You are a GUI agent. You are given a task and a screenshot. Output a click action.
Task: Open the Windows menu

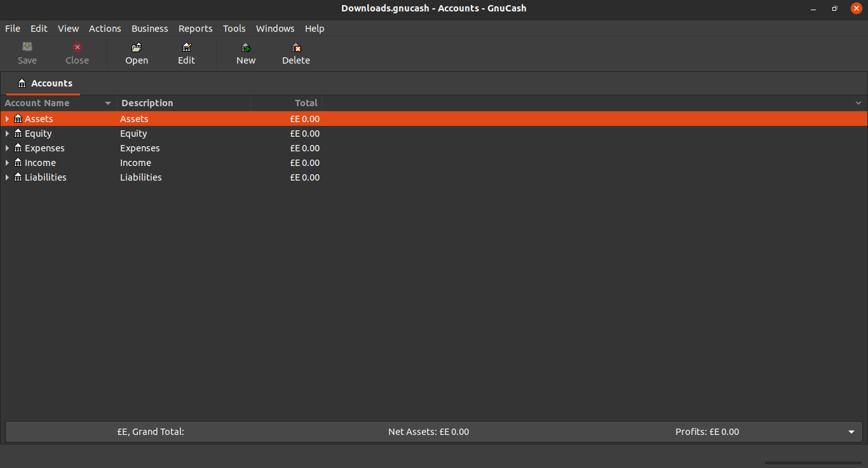click(275, 29)
